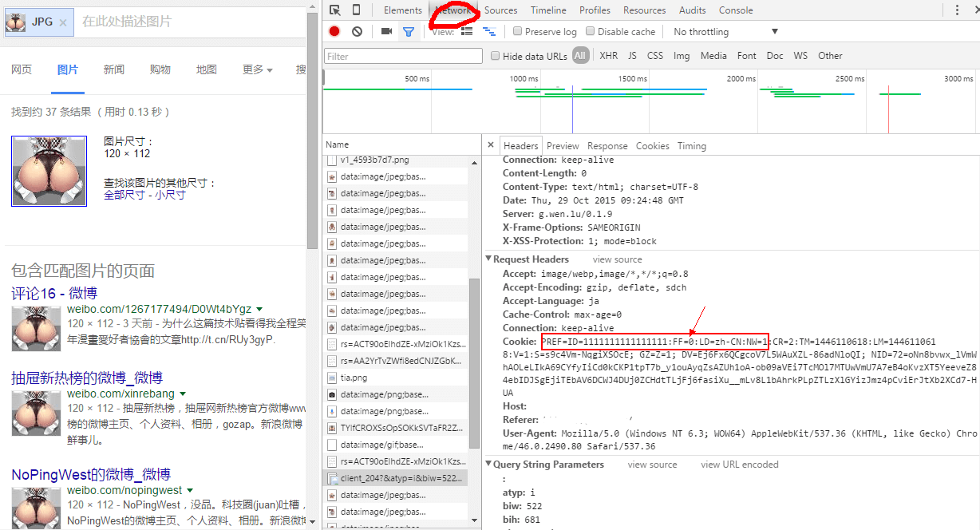Image resolution: width=980 pixels, height=530 pixels.
Task: Remove the JPG image chip
Action: [x=63, y=22]
